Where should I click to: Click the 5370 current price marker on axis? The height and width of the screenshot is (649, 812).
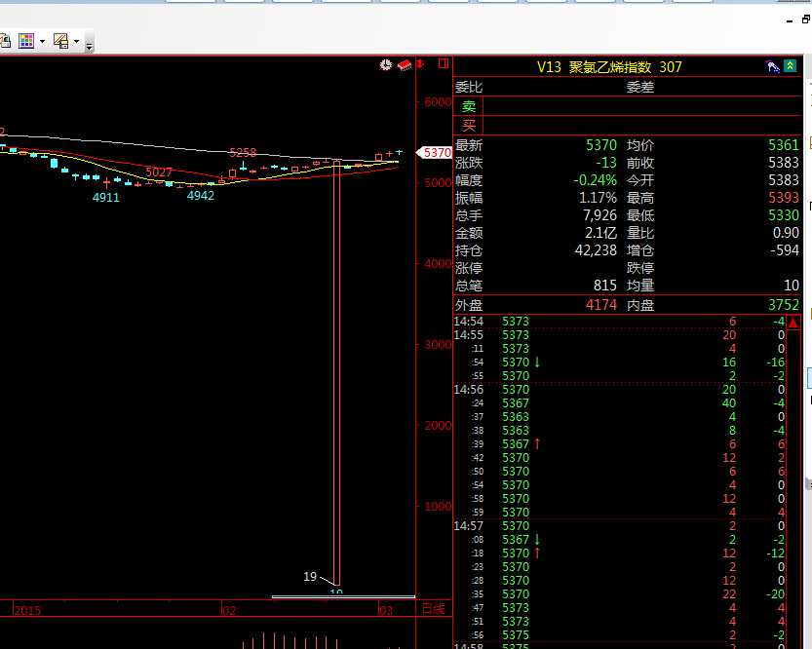pyautogui.click(x=436, y=152)
